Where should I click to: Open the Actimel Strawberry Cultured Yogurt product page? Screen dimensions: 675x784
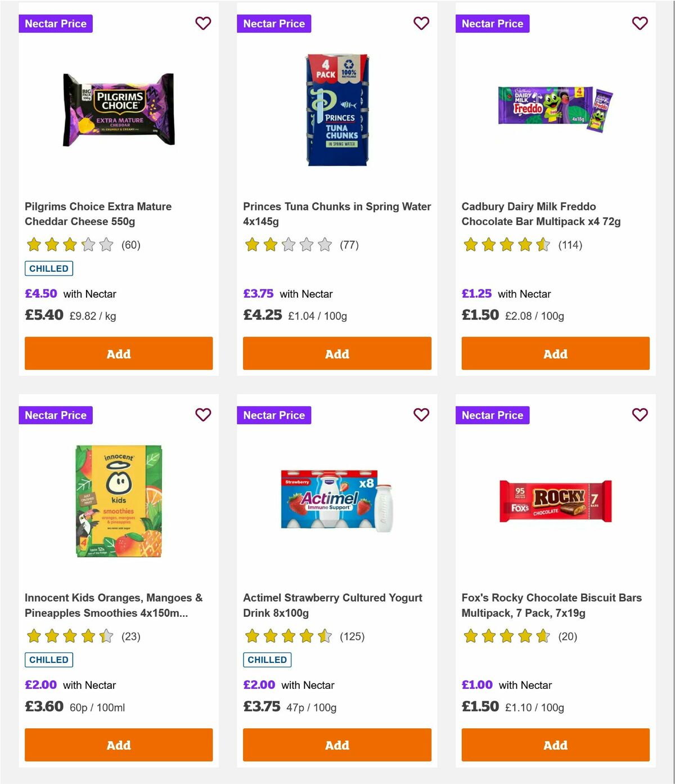pyautogui.click(x=332, y=605)
